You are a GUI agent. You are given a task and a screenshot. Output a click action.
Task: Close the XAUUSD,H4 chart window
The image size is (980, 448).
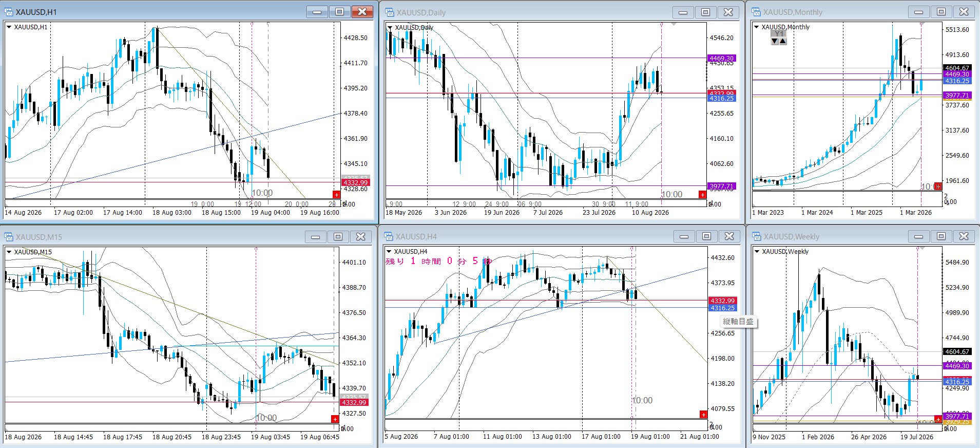pyautogui.click(x=729, y=236)
